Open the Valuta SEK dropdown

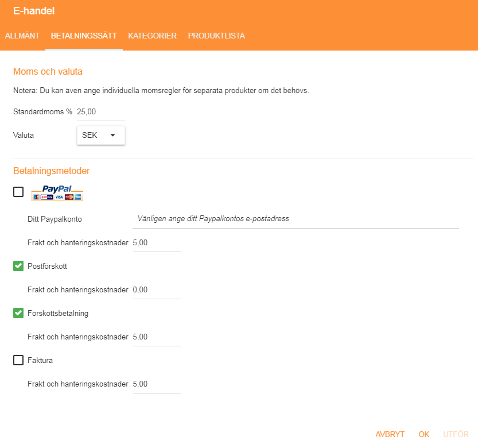tap(101, 135)
